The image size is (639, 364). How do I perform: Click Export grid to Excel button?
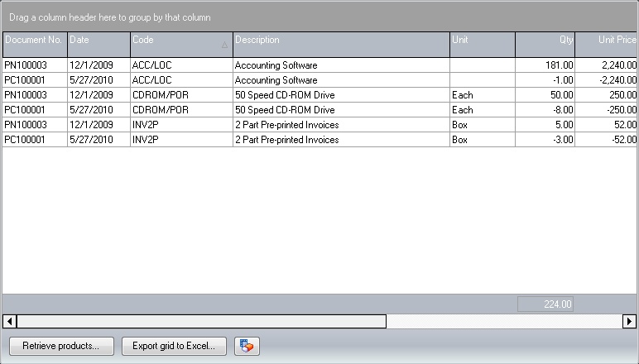coord(174,346)
